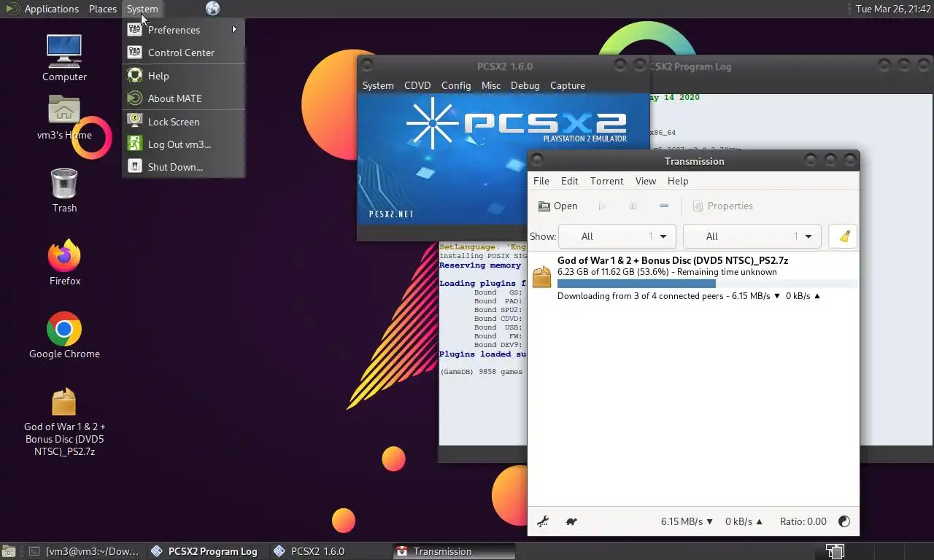The height and width of the screenshot is (560, 934).
Task: Click the broom clear-filter icon
Action: pos(844,236)
